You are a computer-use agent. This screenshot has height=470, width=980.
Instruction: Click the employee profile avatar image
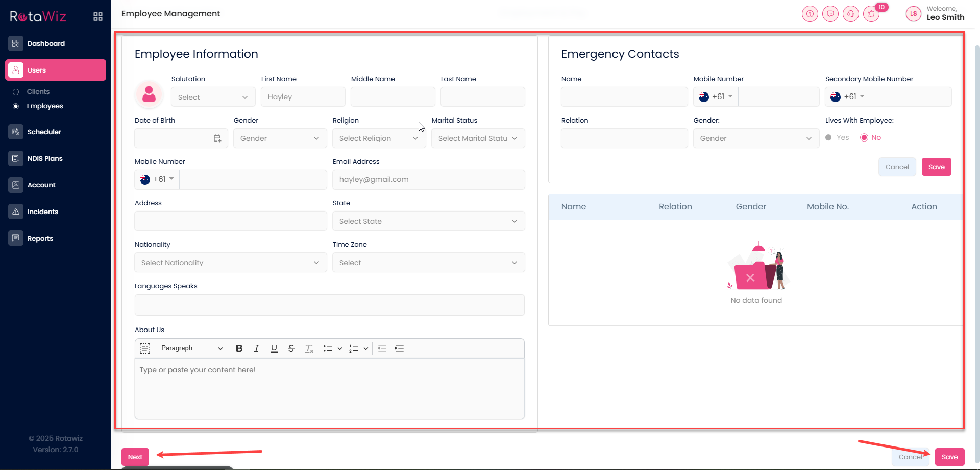pos(149,95)
